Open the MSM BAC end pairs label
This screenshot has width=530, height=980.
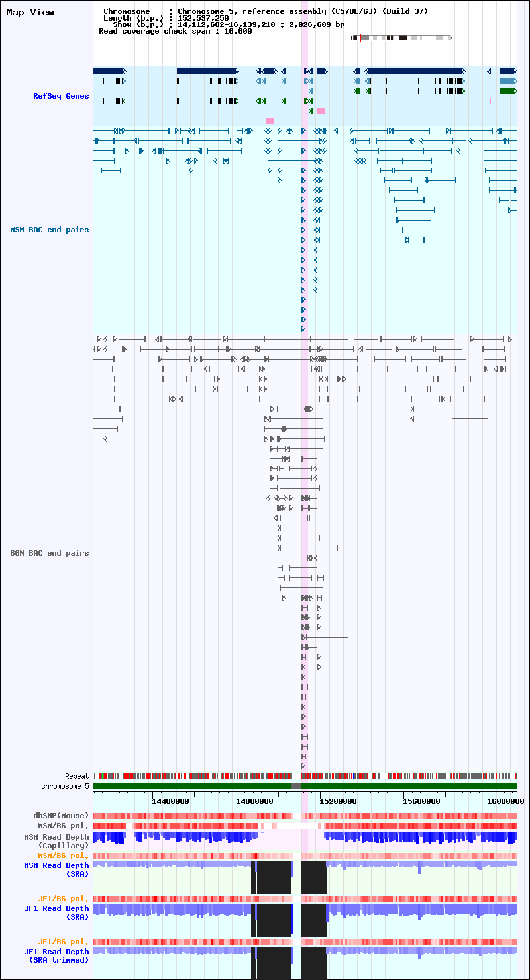pyautogui.click(x=49, y=230)
